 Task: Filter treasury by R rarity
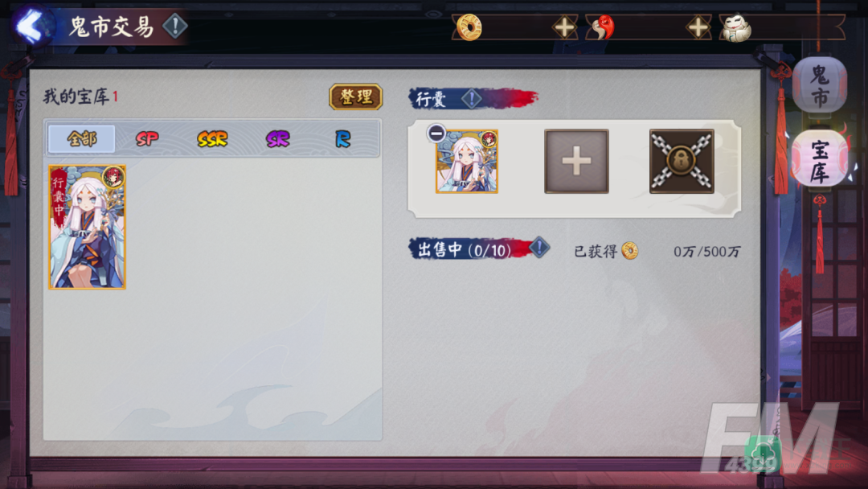tap(342, 138)
